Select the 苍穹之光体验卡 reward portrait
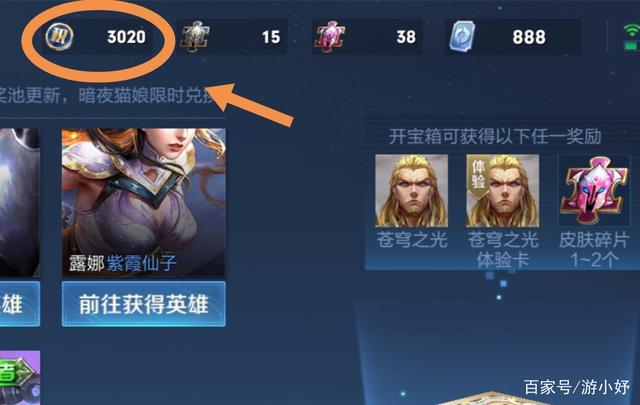Viewport: 640px width, 405px height. [503, 191]
